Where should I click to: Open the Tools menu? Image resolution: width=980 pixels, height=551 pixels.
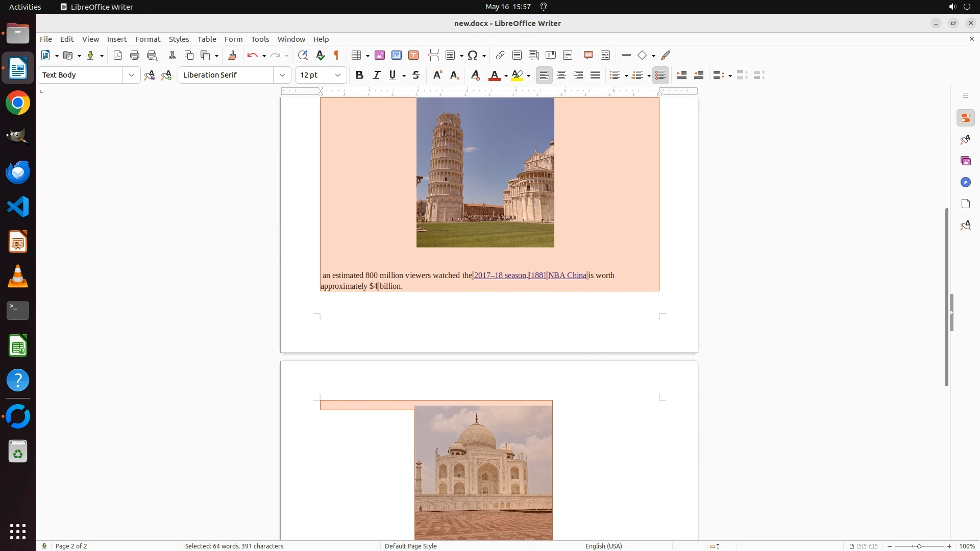pos(260,39)
